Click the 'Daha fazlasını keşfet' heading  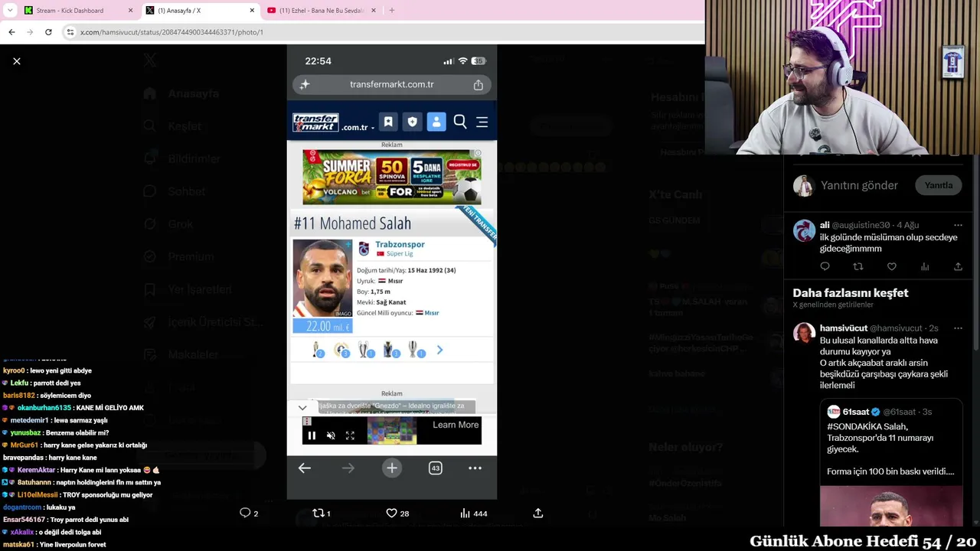tap(851, 293)
